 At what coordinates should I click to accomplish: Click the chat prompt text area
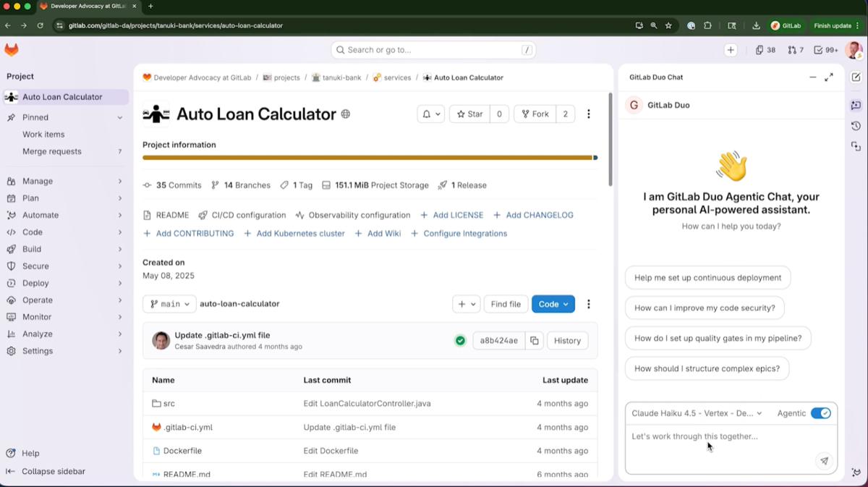pos(731,449)
